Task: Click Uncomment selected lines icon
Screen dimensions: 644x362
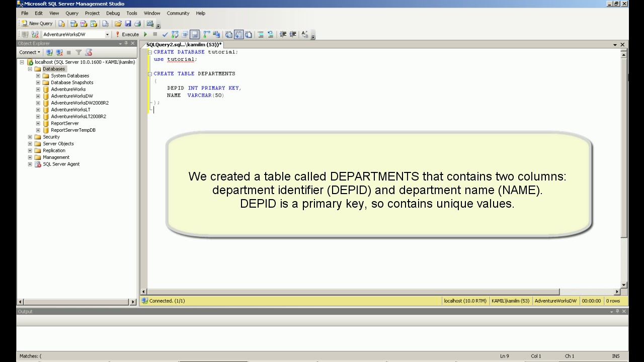Action: click(x=270, y=35)
